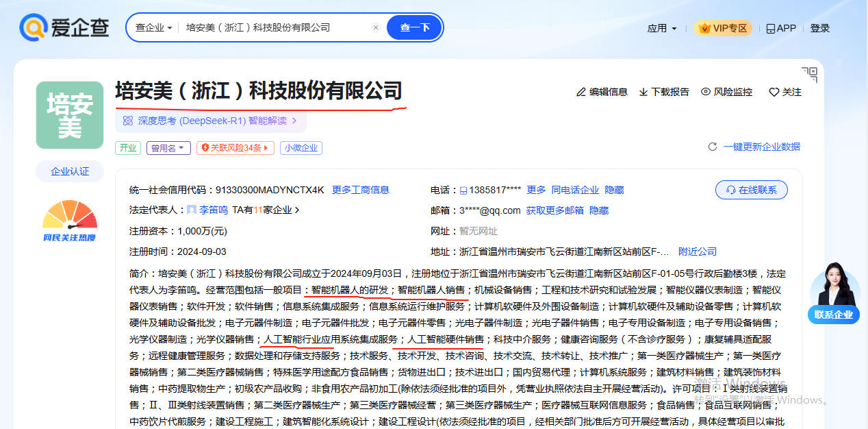Open the QR code icon at card corner
Viewport: 868px width, 429px height.
coord(810,75)
